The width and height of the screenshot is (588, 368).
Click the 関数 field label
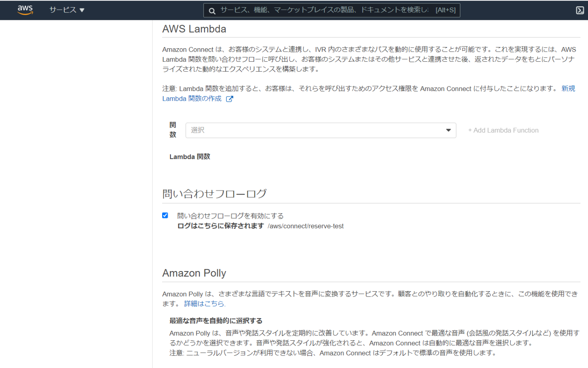coord(173,130)
